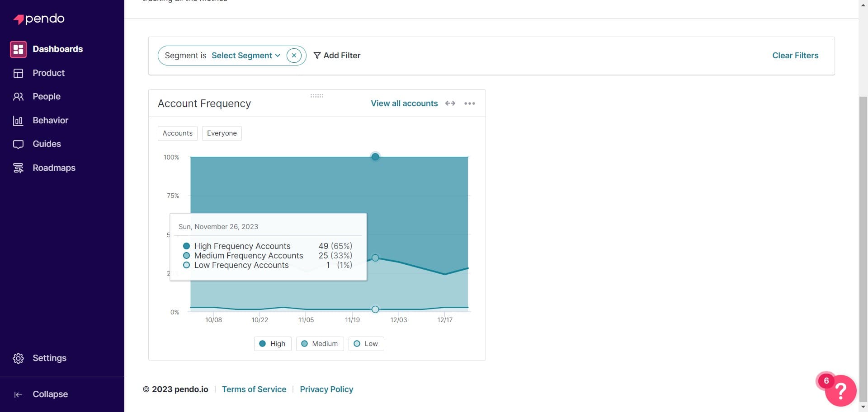Open the Guides section
The height and width of the screenshot is (412, 868).
coord(47,144)
